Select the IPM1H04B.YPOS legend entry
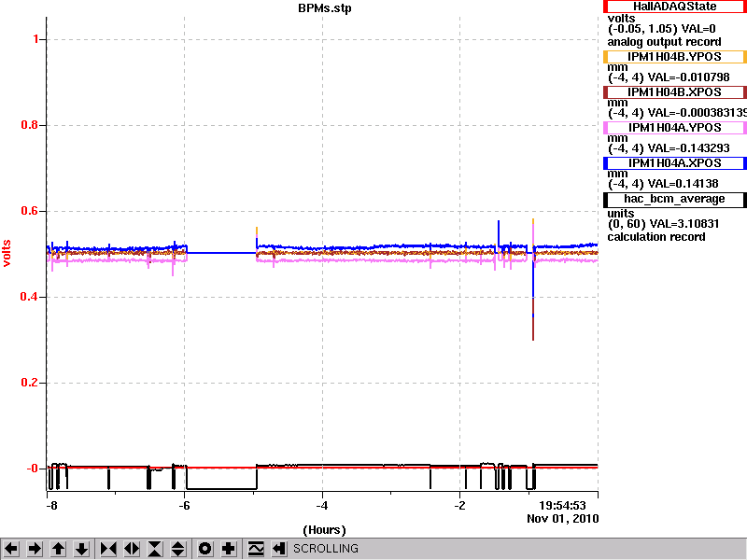 click(x=674, y=57)
